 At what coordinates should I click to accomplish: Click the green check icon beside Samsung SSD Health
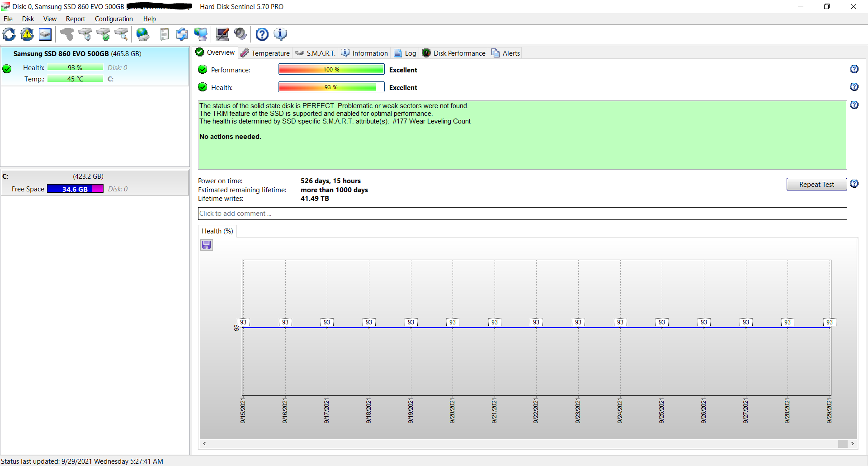[x=7, y=69]
